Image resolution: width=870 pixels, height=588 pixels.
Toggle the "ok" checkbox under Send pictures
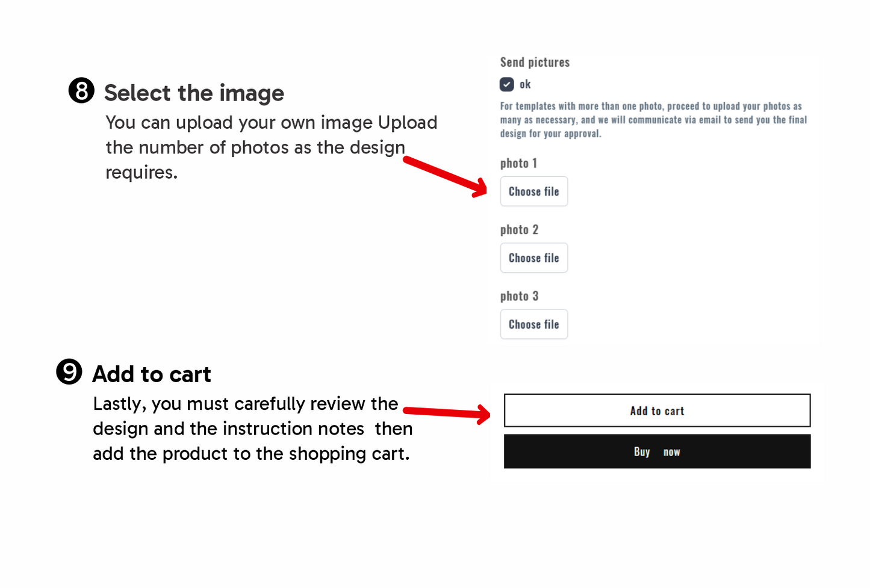coord(507,84)
